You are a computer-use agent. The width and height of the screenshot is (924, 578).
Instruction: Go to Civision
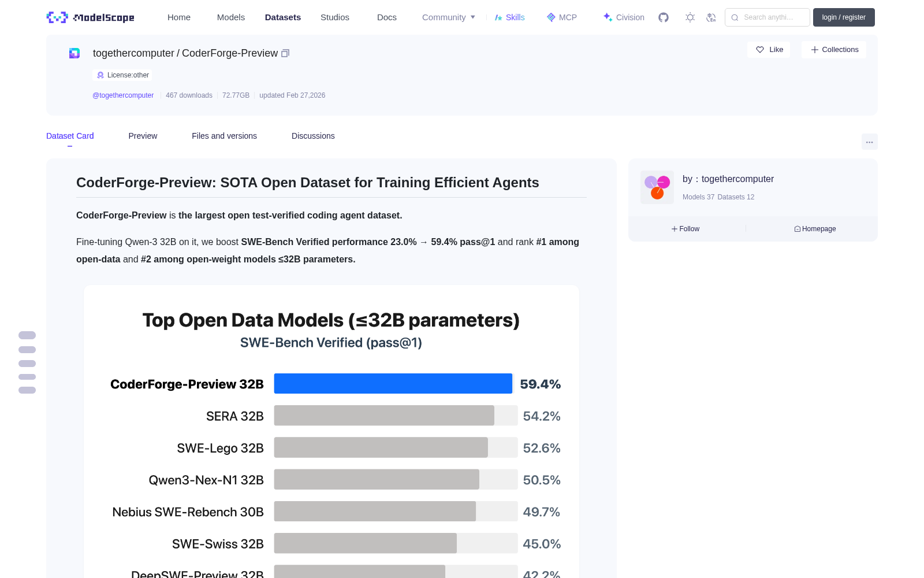(x=624, y=17)
